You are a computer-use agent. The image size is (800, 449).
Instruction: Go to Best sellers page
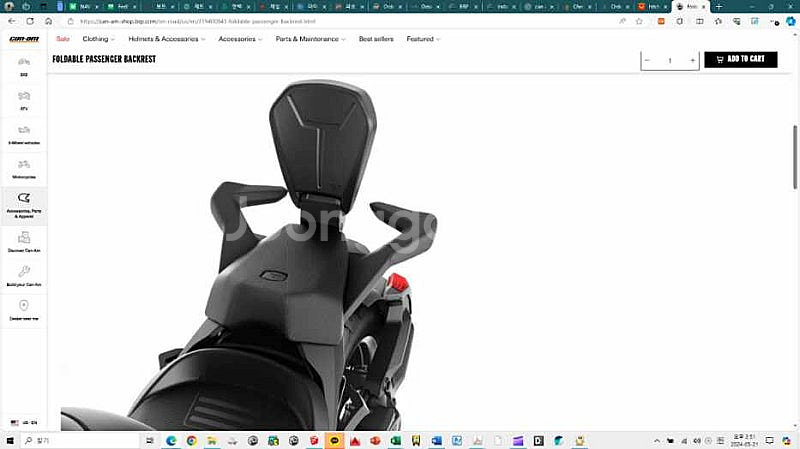[376, 39]
